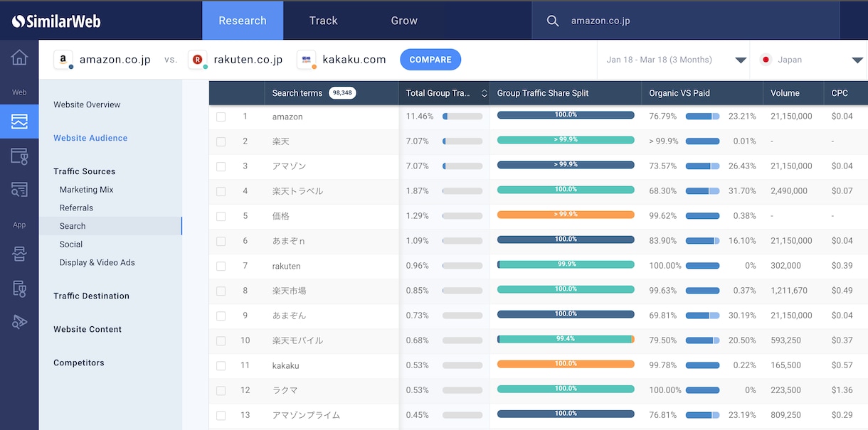The width and height of the screenshot is (868, 430).
Task: Open the first App section rail icon
Action: (x=19, y=254)
